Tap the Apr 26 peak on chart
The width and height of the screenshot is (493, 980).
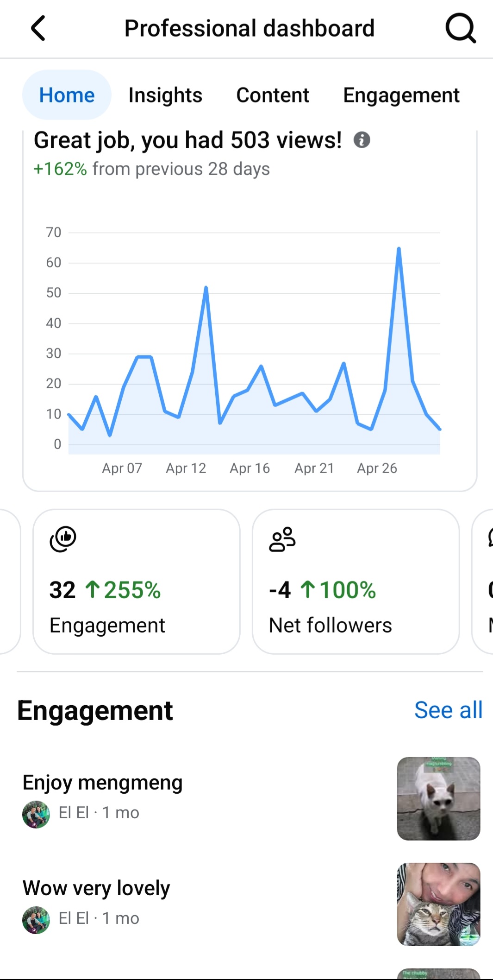pos(399,249)
